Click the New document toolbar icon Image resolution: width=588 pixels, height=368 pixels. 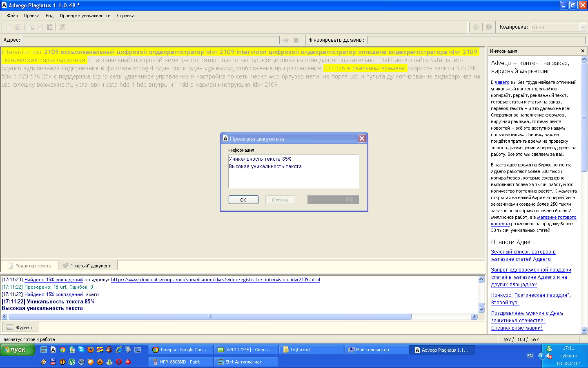pos(8,27)
